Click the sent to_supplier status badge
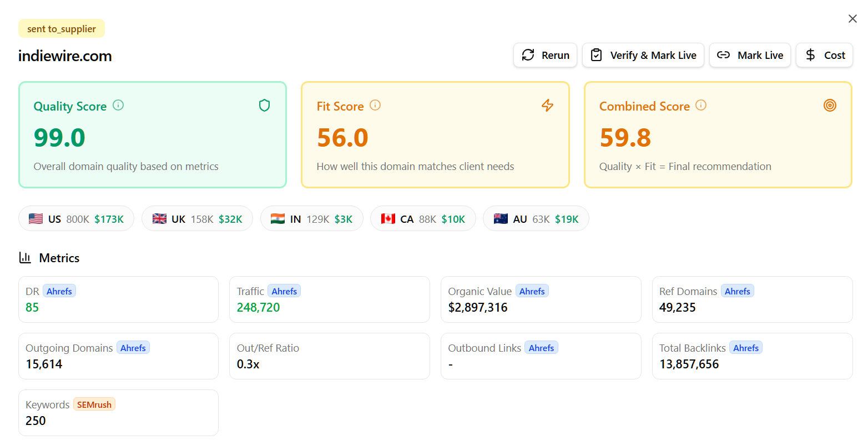The height and width of the screenshot is (440, 868). click(61, 28)
